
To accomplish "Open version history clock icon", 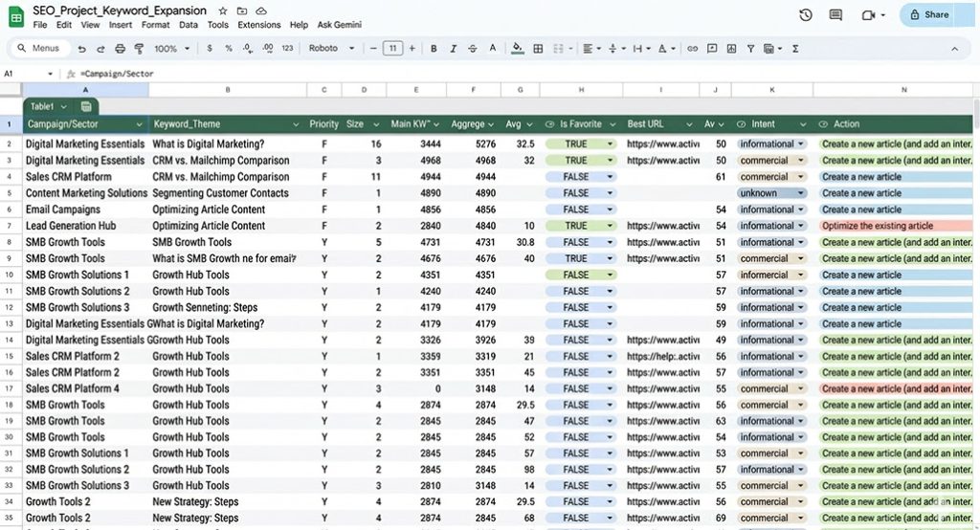I will coord(806,15).
